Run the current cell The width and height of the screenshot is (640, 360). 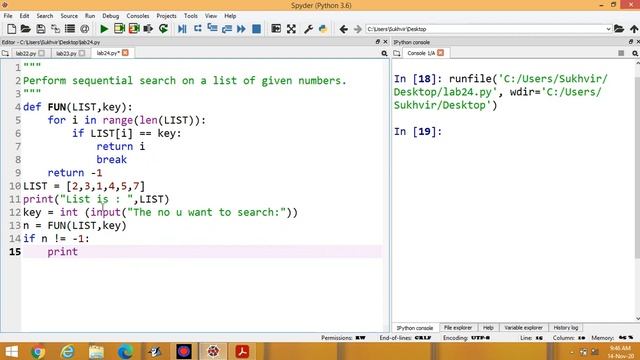pos(119,29)
